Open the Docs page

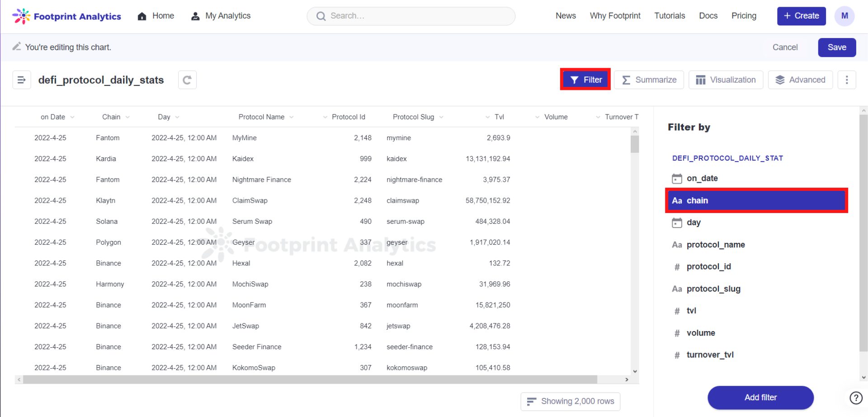click(x=708, y=16)
